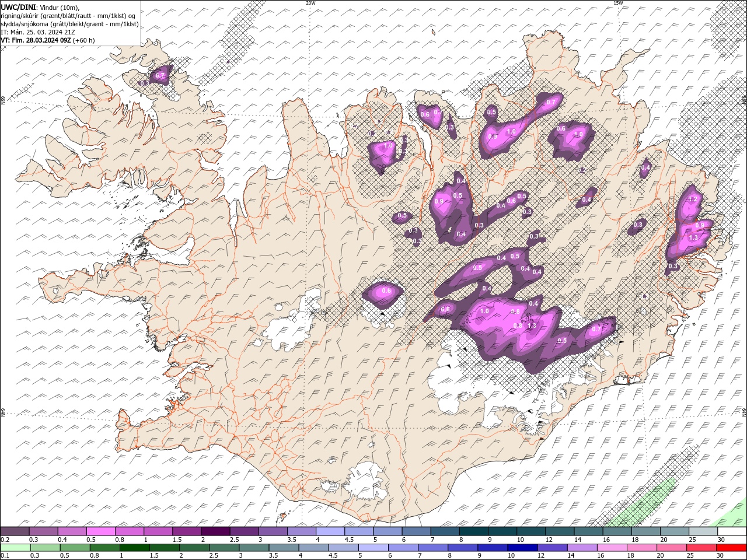Click the '1.2' snowfall value on the east coast
747x560 pixels.
click(x=693, y=199)
